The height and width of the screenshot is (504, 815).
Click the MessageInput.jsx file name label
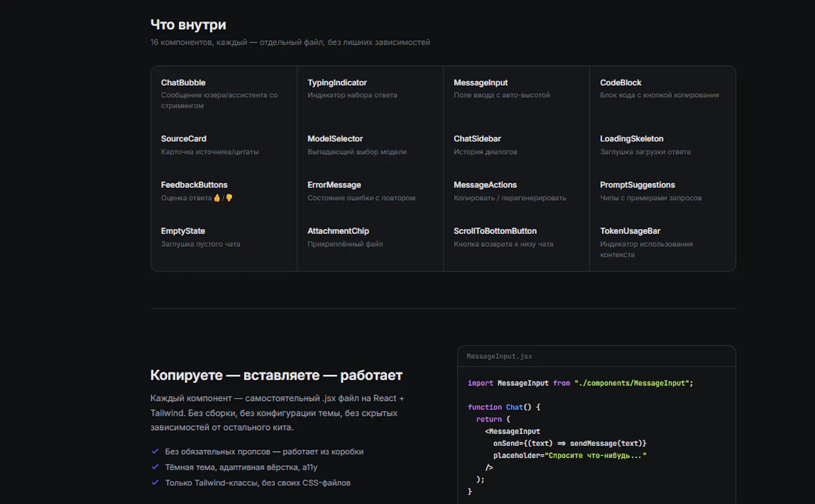point(499,356)
